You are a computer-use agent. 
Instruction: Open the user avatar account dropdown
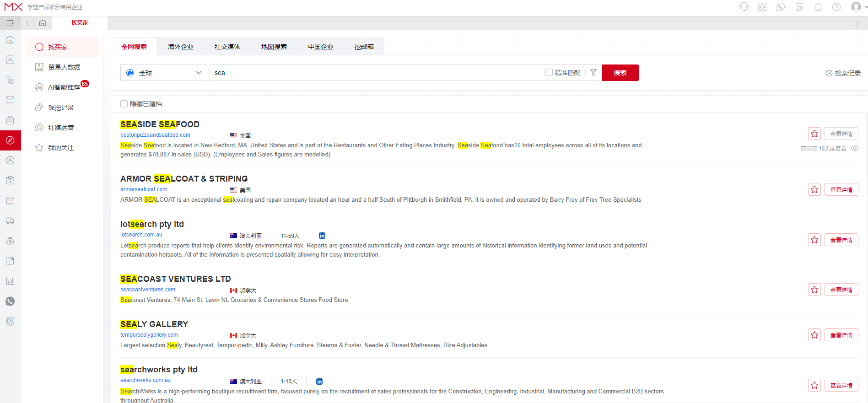click(857, 7)
